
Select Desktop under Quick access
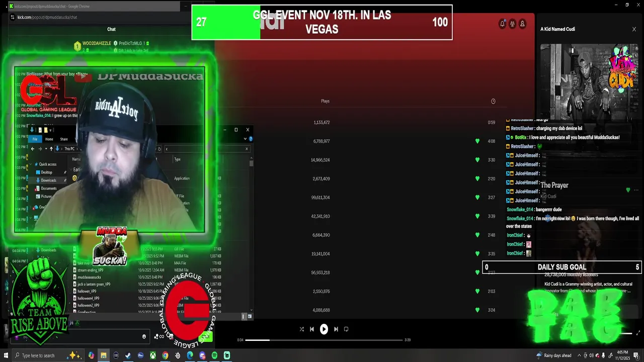click(x=47, y=172)
